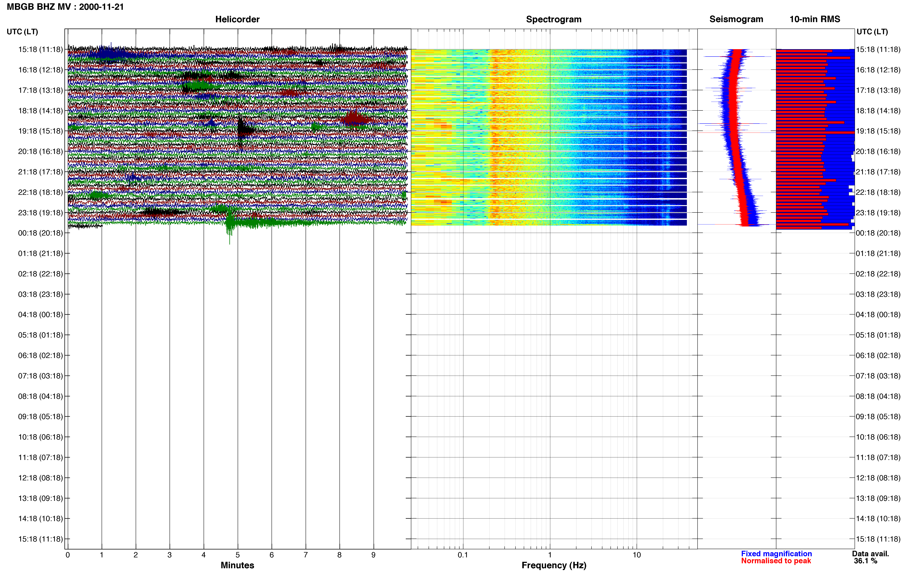Click the Frequency (Hz) axis label
The image size is (924, 578).
(x=554, y=565)
